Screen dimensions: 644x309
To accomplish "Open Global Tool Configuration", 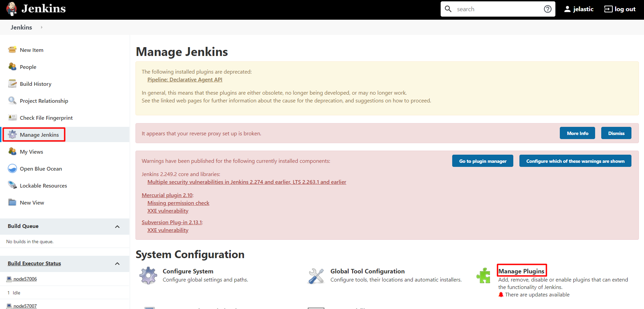I will 367,271.
